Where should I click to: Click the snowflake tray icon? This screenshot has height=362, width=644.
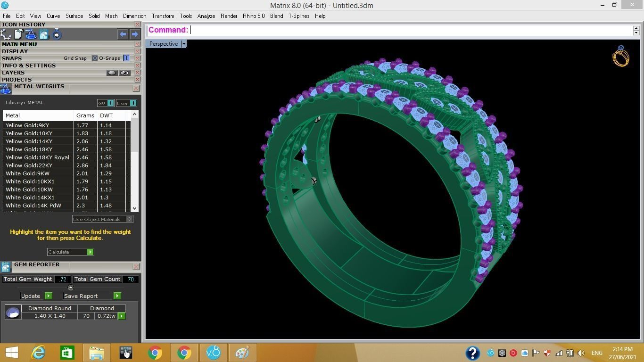click(x=502, y=353)
